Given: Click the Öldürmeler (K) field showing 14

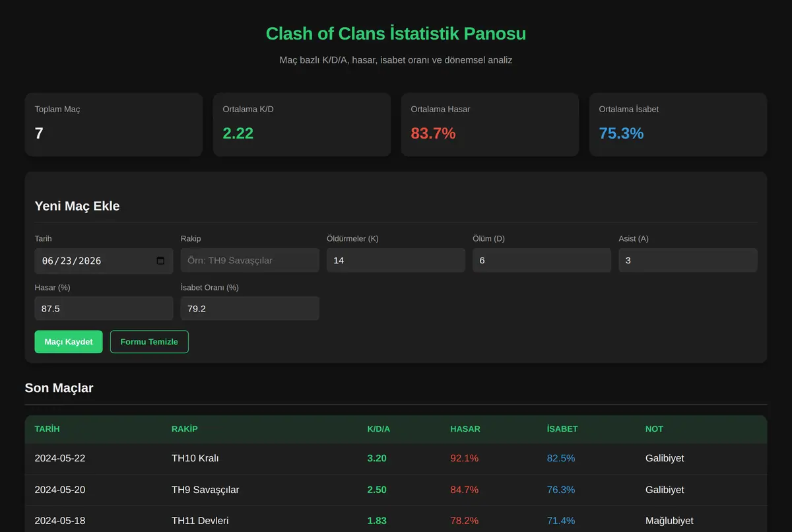Looking at the screenshot, I should [x=396, y=261].
